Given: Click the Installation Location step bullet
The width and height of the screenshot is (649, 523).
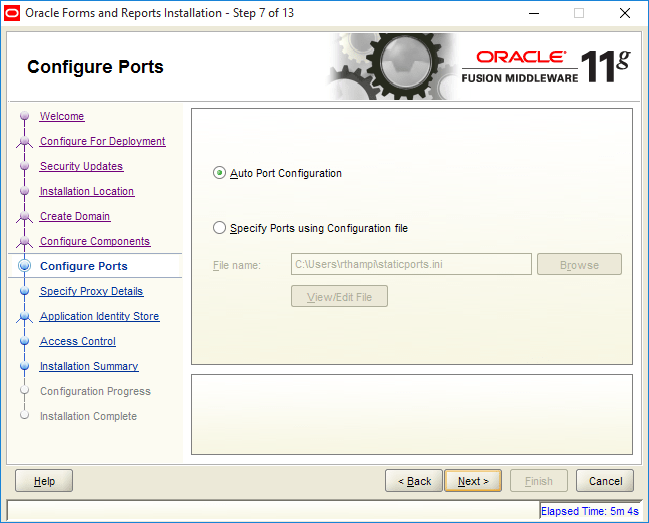Looking at the screenshot, I should click(24, 191).
